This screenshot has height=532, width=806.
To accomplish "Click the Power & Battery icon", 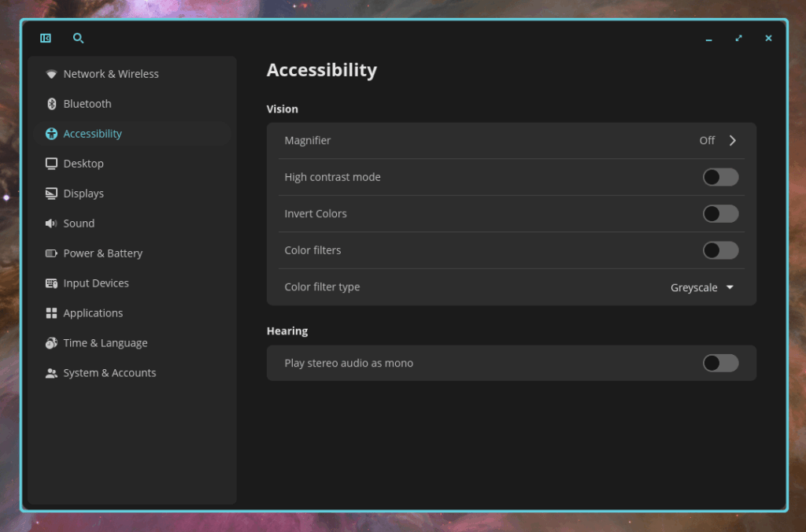I will [51, 253].
